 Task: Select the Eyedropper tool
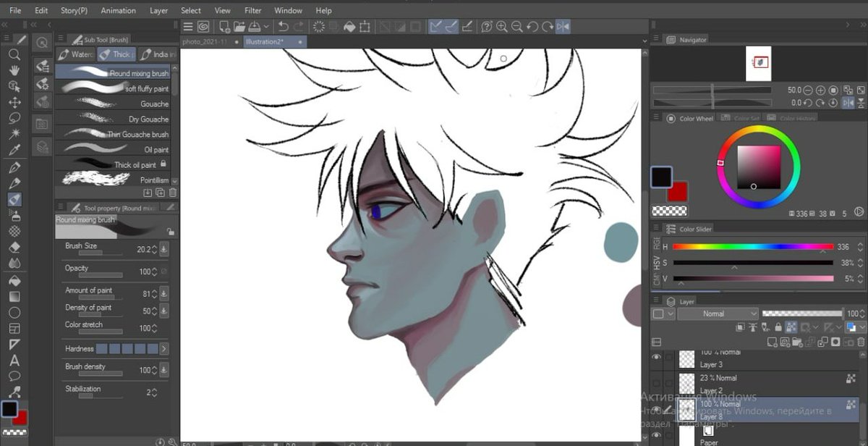tap(14, 150)
